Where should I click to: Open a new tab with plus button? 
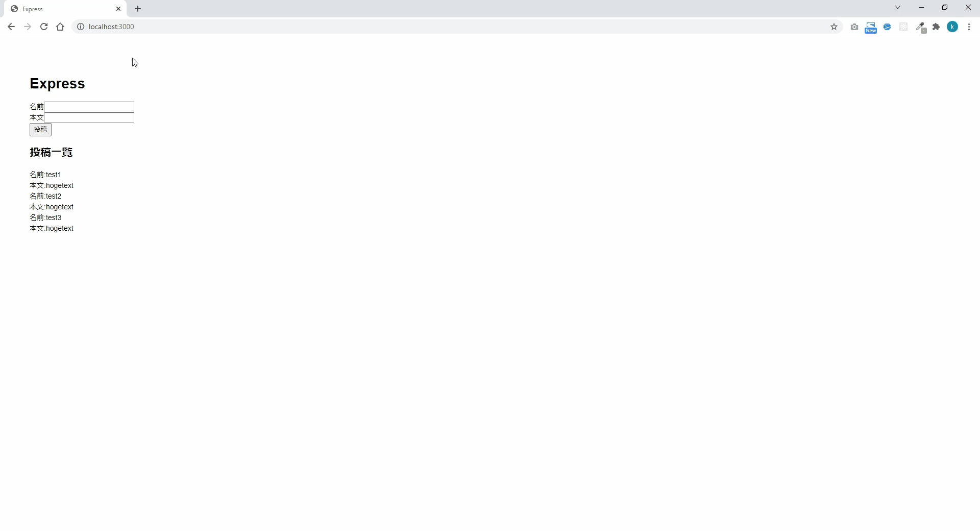click(138, 9)
